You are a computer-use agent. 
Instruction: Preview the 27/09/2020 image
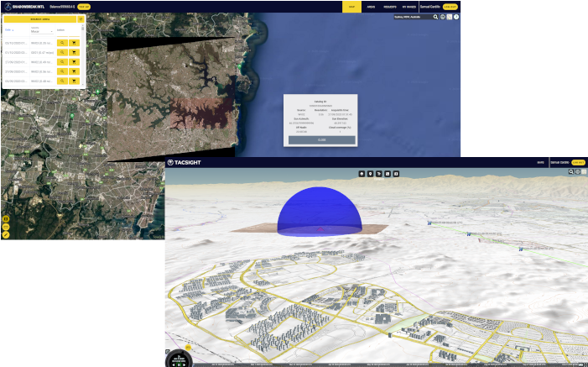pos(62,62)
